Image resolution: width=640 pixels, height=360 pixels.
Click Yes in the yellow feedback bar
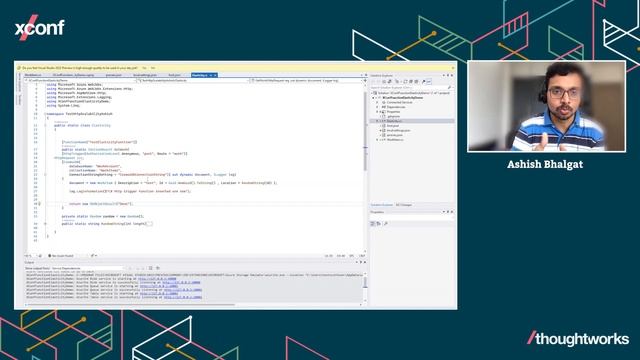point(144,68)
